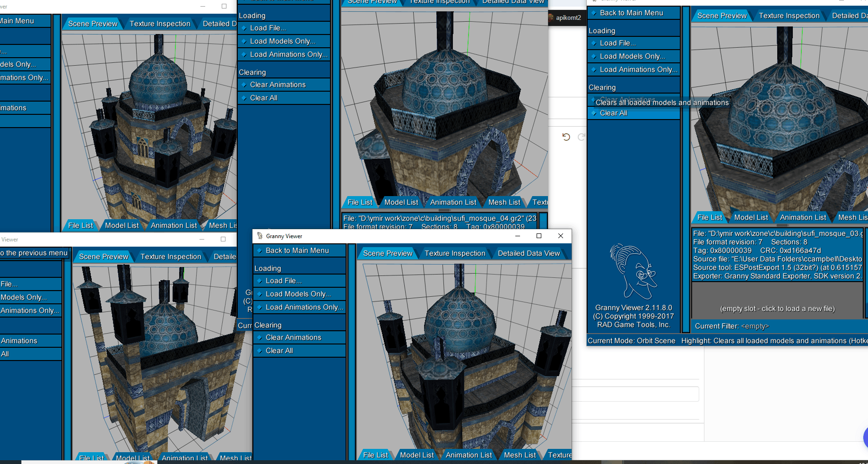
Task: Open Animation List tab in sufi_mosque_04 window
Action: click(453, 202)
